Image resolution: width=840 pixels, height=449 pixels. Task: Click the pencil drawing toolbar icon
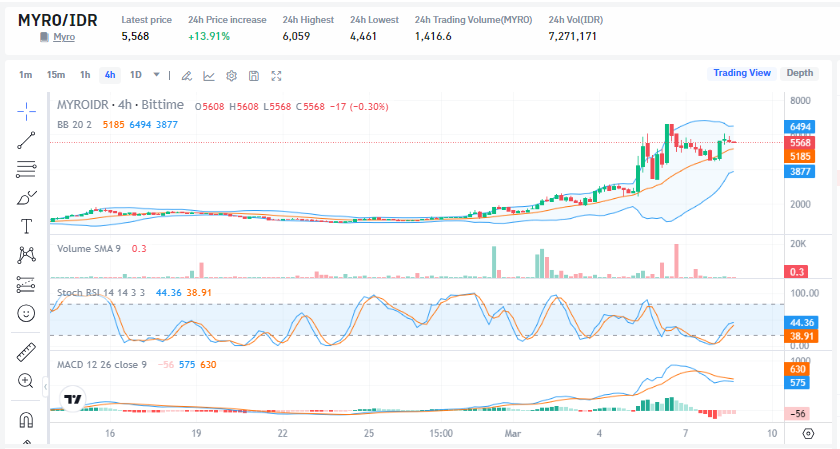[x=186, y=76]
